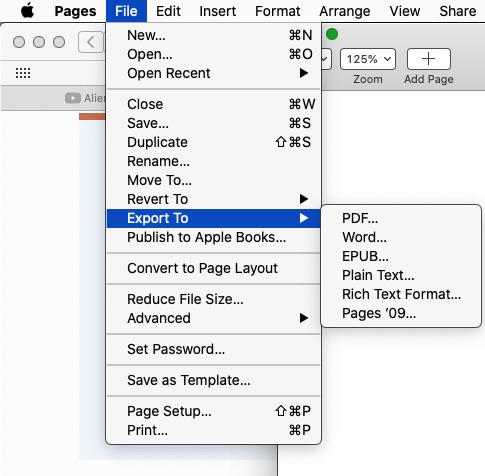Open the Pages application menu
The height and width of the screenshot is (476, 485).
click(x=75, y=11)
